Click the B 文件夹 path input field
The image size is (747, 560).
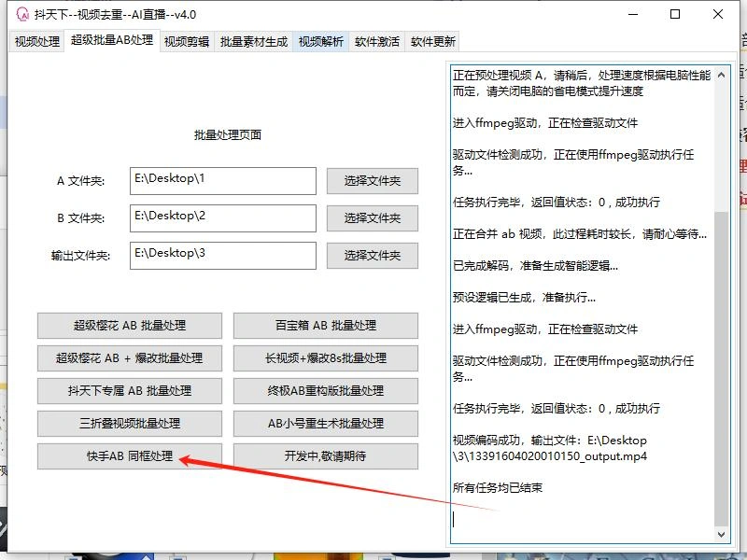[x=222, y=218]
